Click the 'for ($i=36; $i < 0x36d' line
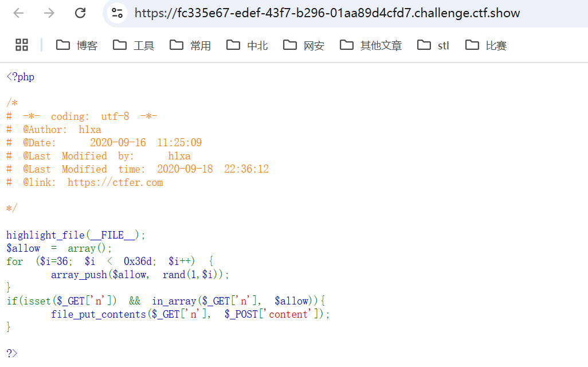Image resolution: width=588 pixels, height=367 pixels. point(110,261)
